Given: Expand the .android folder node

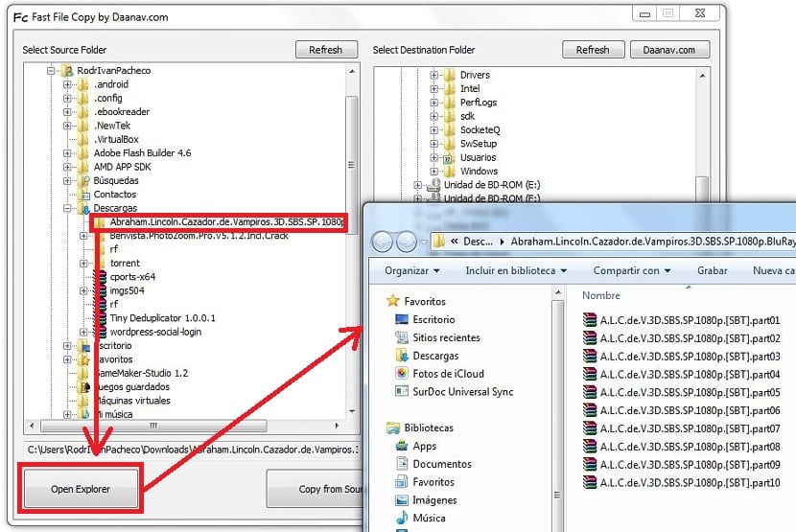Looking at the screenshot, I should pos(67,84).
